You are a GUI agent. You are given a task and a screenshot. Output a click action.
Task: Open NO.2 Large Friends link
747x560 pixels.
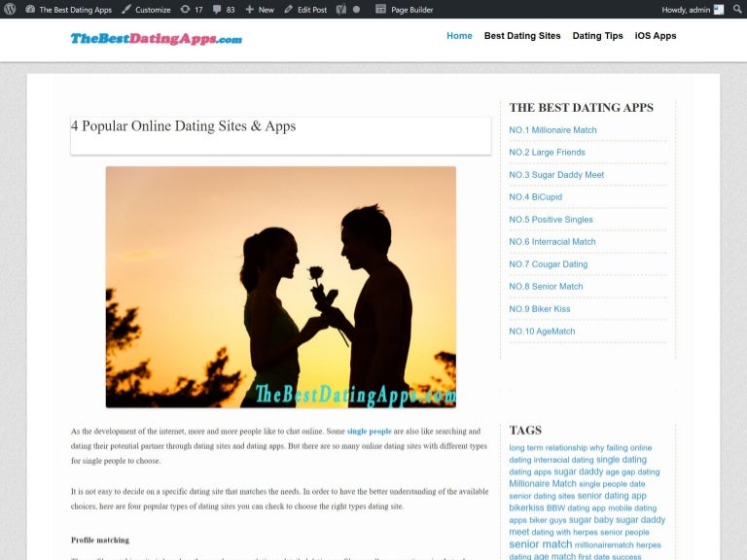pyautogui.click(x=547, y=153)
